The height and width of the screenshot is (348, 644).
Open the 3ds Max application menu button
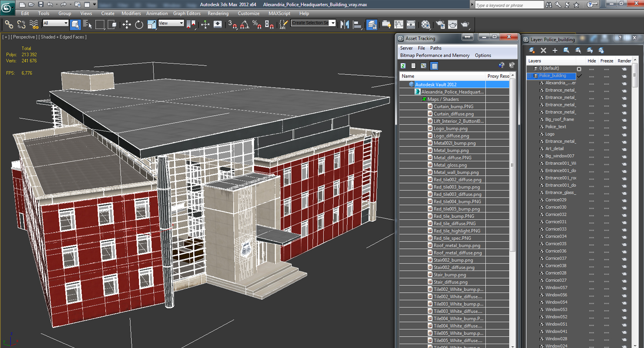click(7, 7)
